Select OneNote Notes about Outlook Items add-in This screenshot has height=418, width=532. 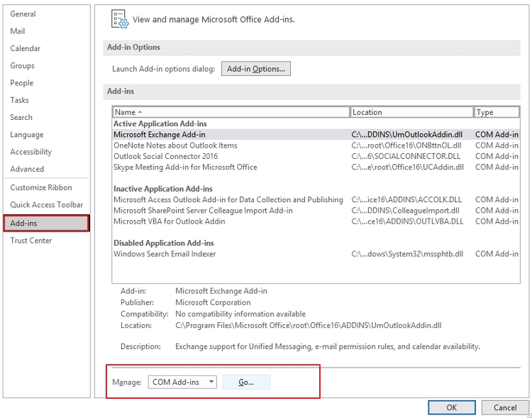click(x=175, y=145)
